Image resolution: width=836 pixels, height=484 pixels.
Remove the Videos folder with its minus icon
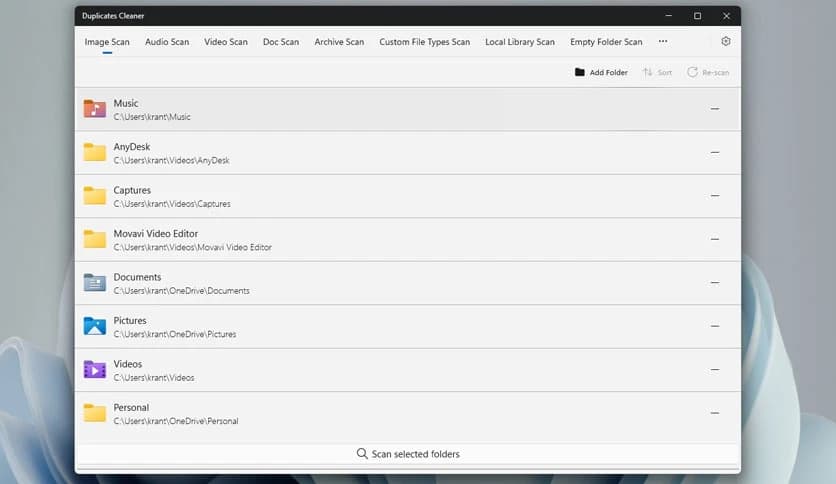[715, 369]
